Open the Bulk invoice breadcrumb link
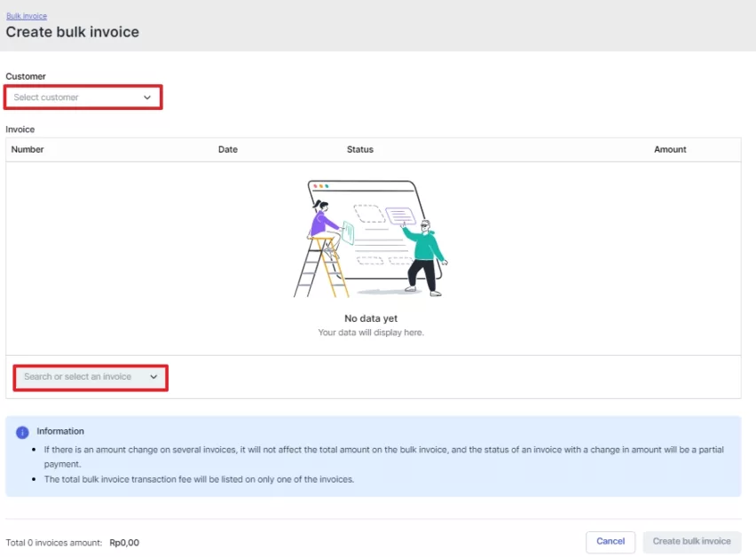The height and width of the screenshot is (557, 756). pos(27,16)
